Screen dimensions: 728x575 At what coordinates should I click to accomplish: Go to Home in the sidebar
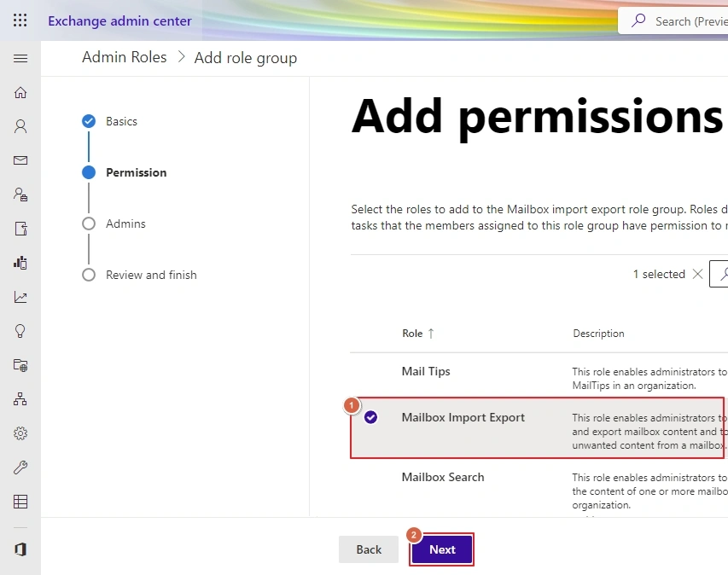coord(20,92)
